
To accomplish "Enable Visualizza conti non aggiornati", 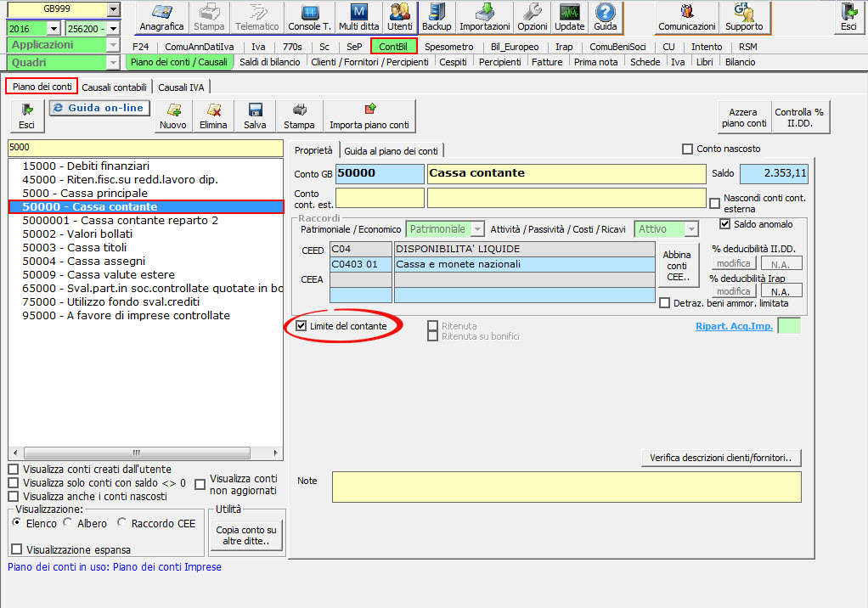I will click(x=200, y=485).
